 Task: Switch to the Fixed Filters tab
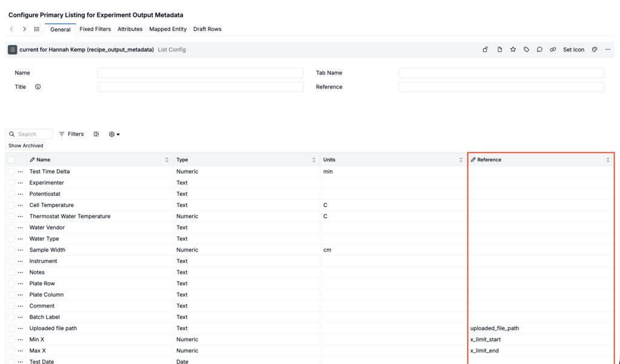click(95, 29)
